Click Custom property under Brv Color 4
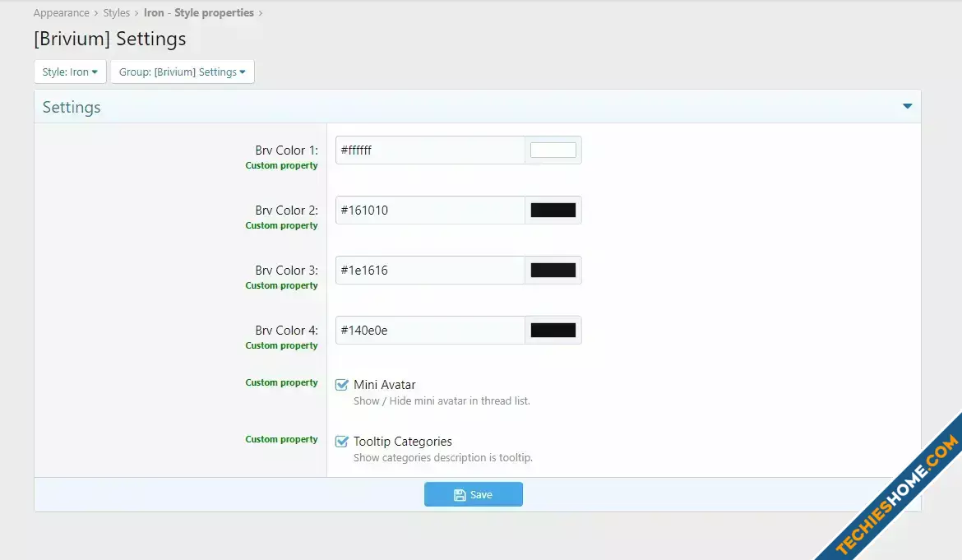This screenshot has width=962, height=560. coord(281,346)
